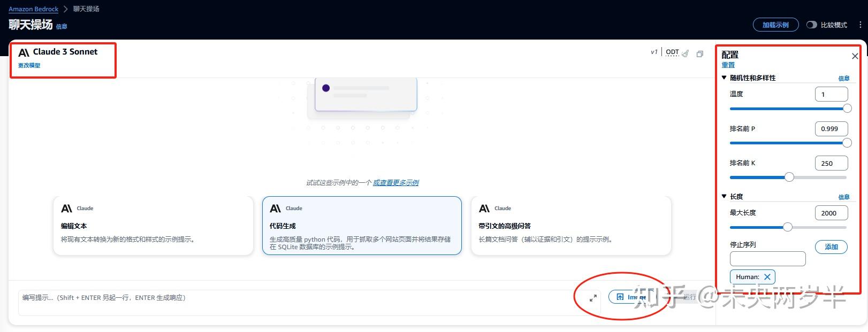Click the Top K slider handle
The image size is (868, 332).
click(x=789, y=177)
